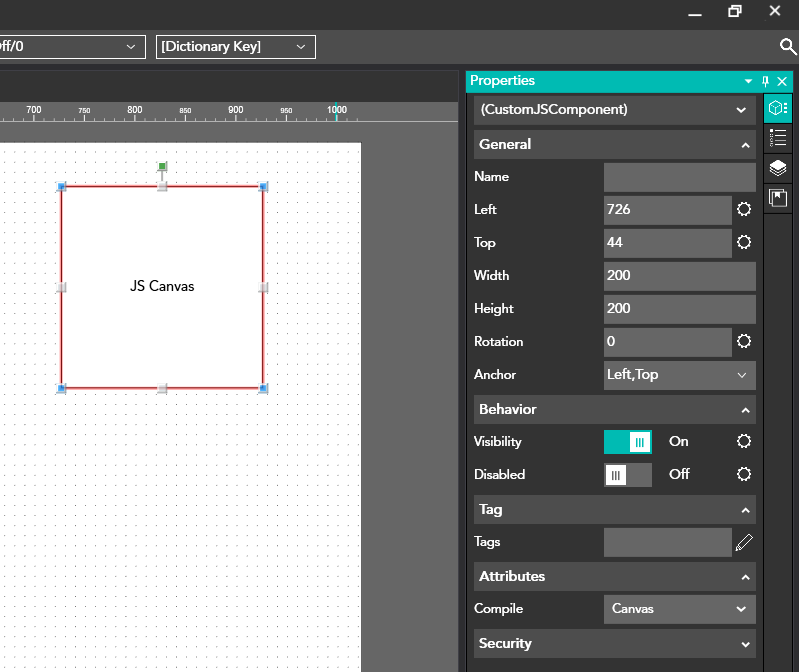This screenshot has height=672, width=799.
Task: Open the list view sidebar icon
Action: pos(778,139)
